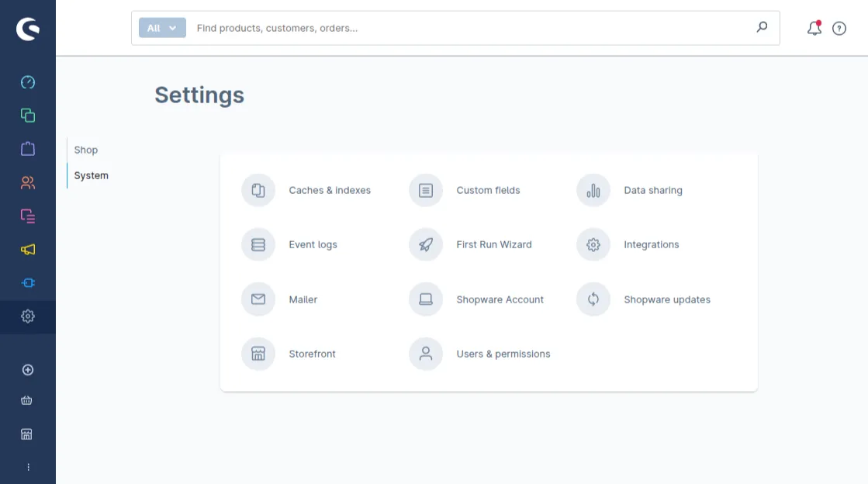Screen dimensions: 868x484
Task: Click the Shopware updates refresh icon
Action: click(x=593, y=299)
